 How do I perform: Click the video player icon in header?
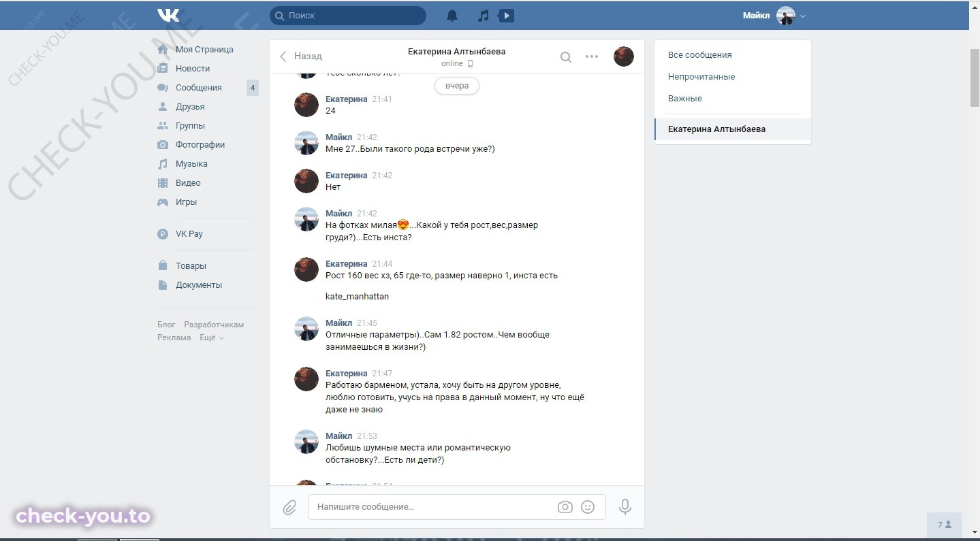(x=506, y=16)
